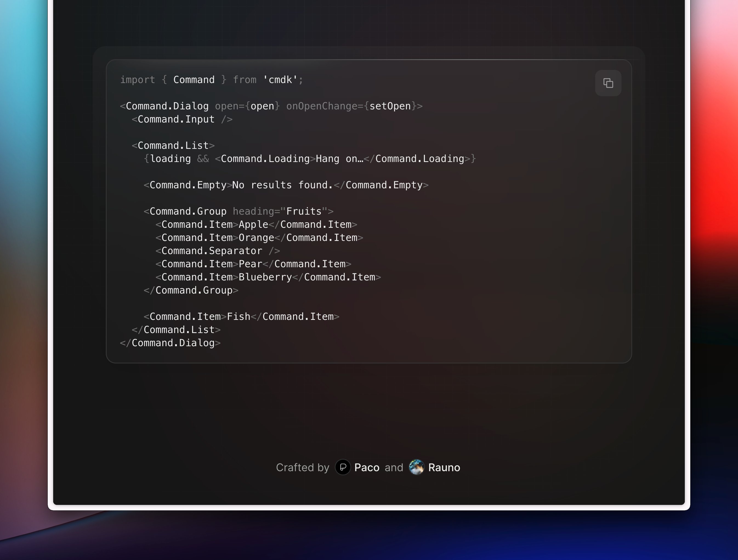
Task: Click Rauno's round avatar photo
Action: pyautogui.click(x=416, y=467)
